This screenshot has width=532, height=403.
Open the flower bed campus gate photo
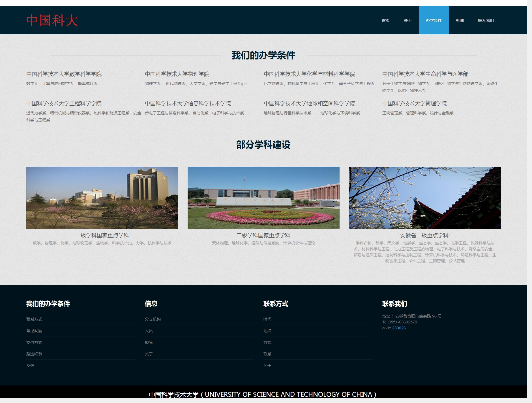click(263, 198)
